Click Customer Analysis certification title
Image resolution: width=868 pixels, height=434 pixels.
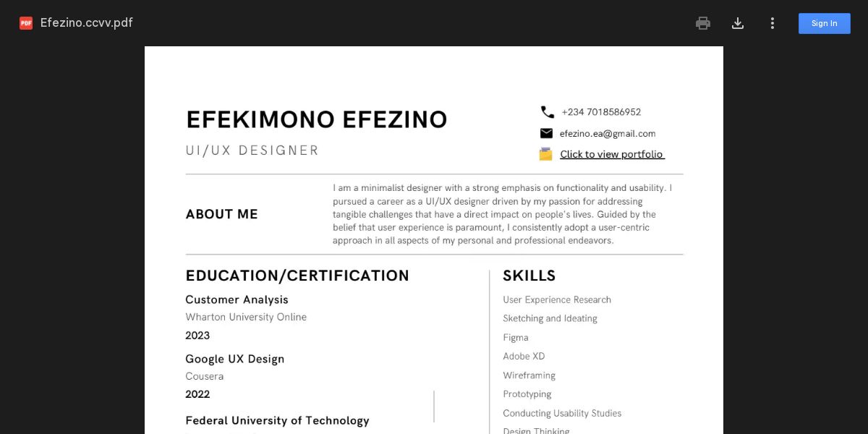point(237,299)
